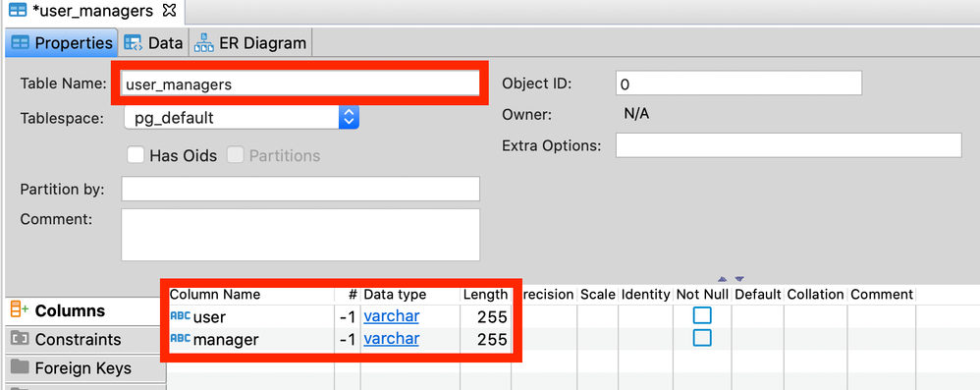Enable the Has Oids checkbox
This screenshot has height=390, width=980.
[x=136, y=155]
